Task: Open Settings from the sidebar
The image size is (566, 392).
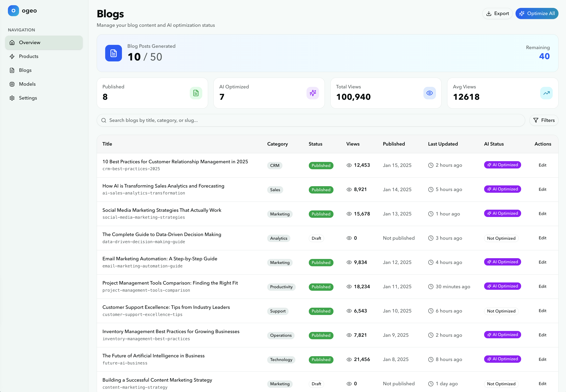Action: [28, 98]
